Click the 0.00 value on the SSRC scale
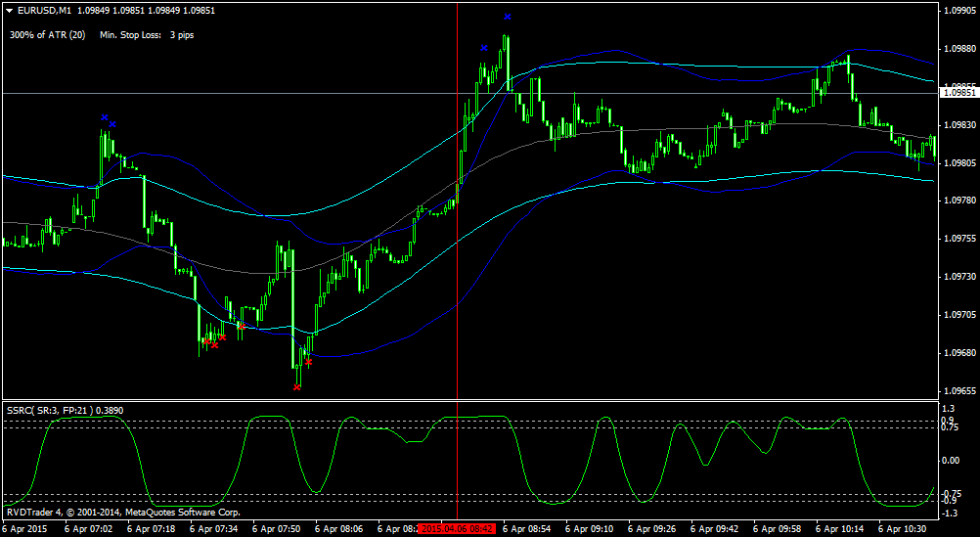This screenshot has height=537, width=980. tap(950, 461)
